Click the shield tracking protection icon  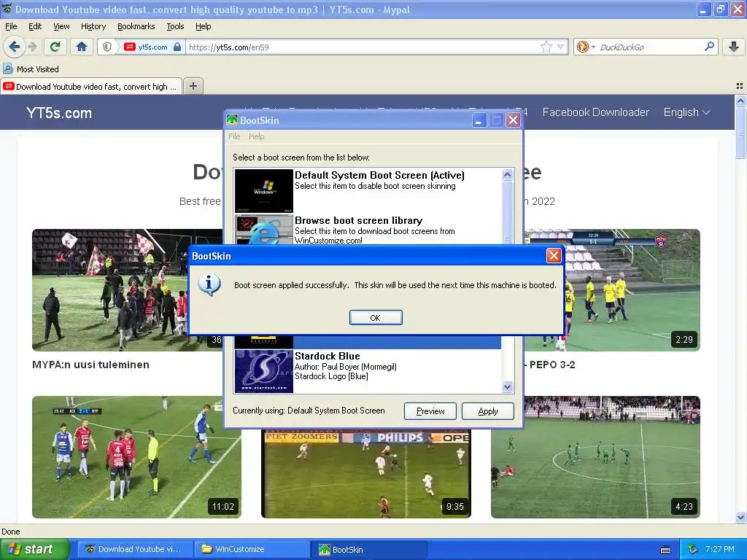(107, 47)
